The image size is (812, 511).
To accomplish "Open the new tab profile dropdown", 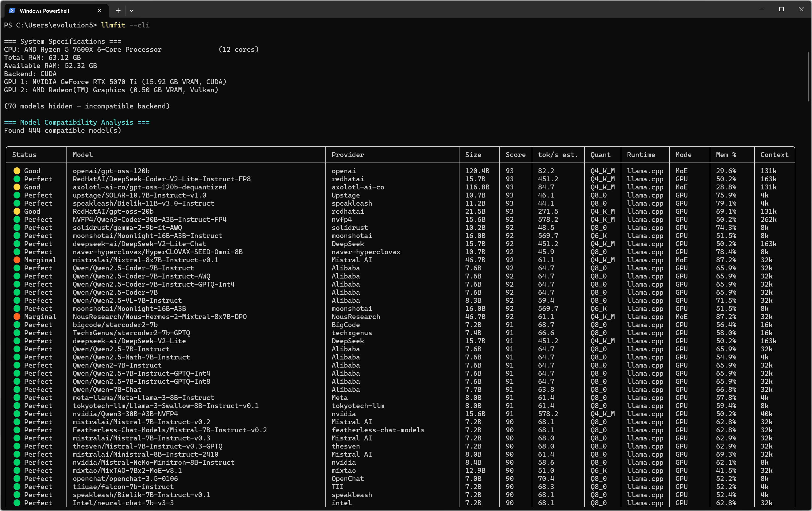I will (x=131, y=11).
